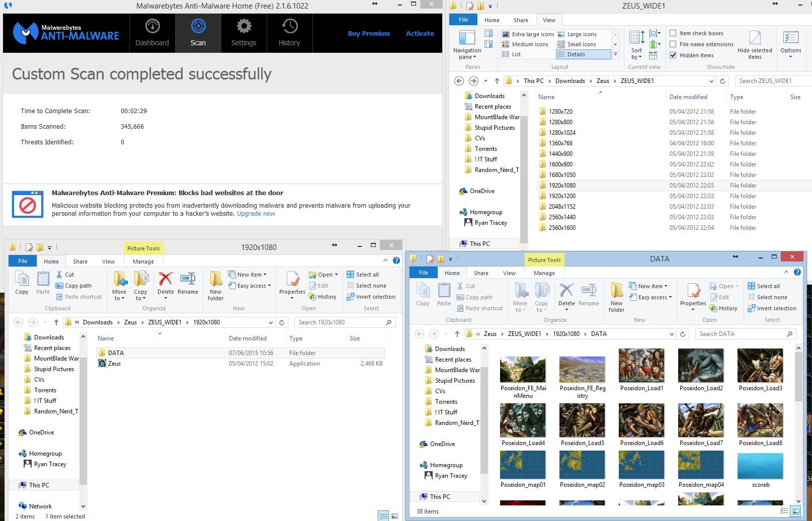The width and height of the screenshot is (812, 521).
Task: Open Malwarebytes History tab
Action: point(289,33)
